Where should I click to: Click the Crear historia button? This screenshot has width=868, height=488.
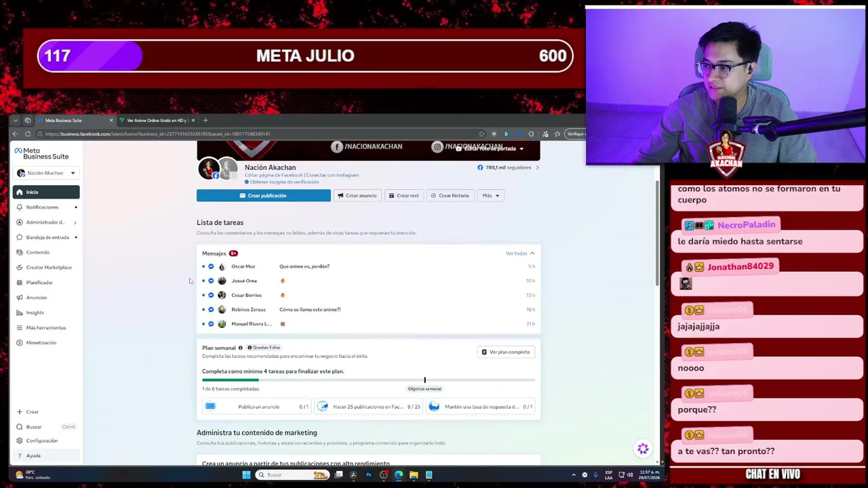[450, 195]
